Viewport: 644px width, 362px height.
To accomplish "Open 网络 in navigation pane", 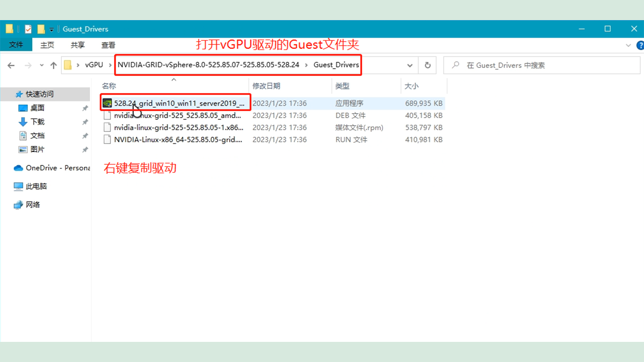I will pyautogui.click(x=33, y=205).
